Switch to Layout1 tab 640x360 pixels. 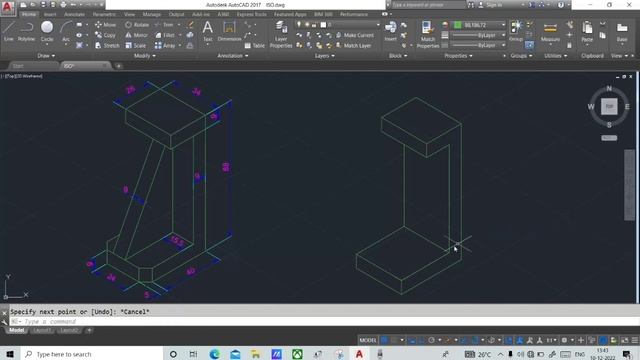pyautogui.click(x=42, y=330)
